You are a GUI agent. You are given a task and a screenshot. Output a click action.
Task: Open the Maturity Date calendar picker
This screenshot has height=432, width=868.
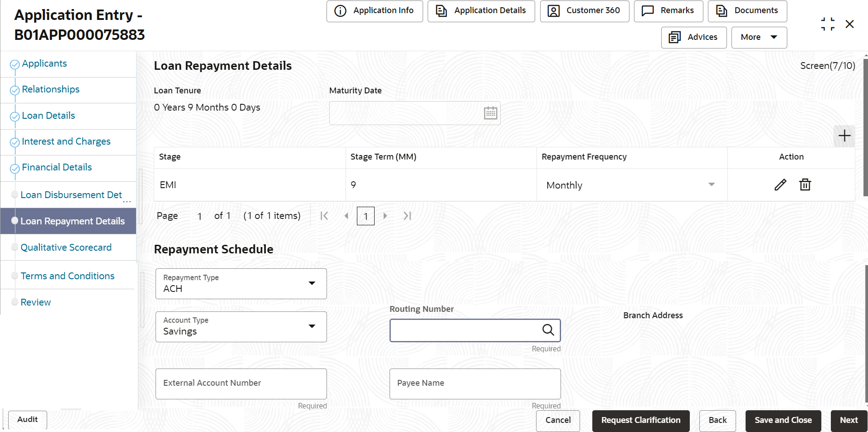coord(490,113)
